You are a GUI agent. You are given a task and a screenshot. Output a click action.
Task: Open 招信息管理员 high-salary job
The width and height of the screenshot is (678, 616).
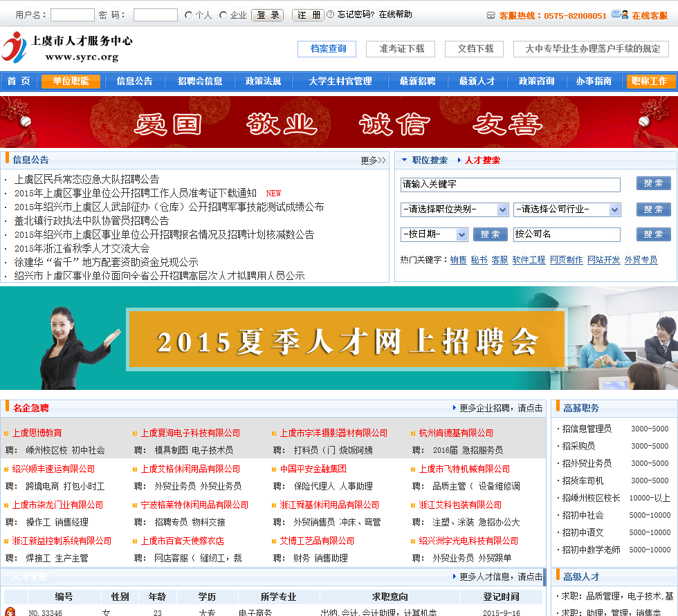pos(587,429)
